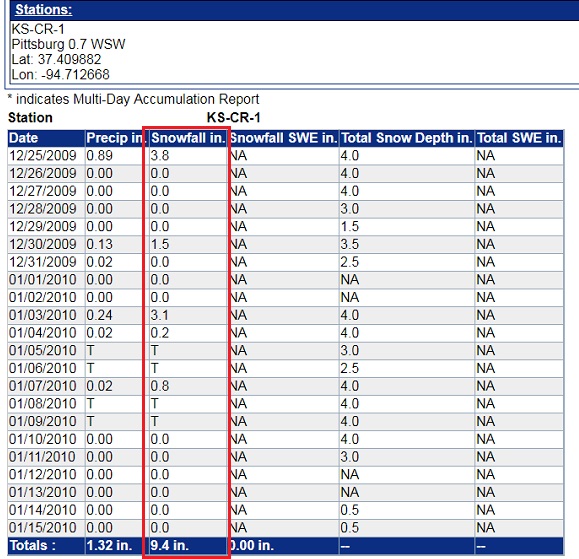The image size is (579, 559).
Task: Click the 3.1 snowfall entry
Action: coord(160,315)
